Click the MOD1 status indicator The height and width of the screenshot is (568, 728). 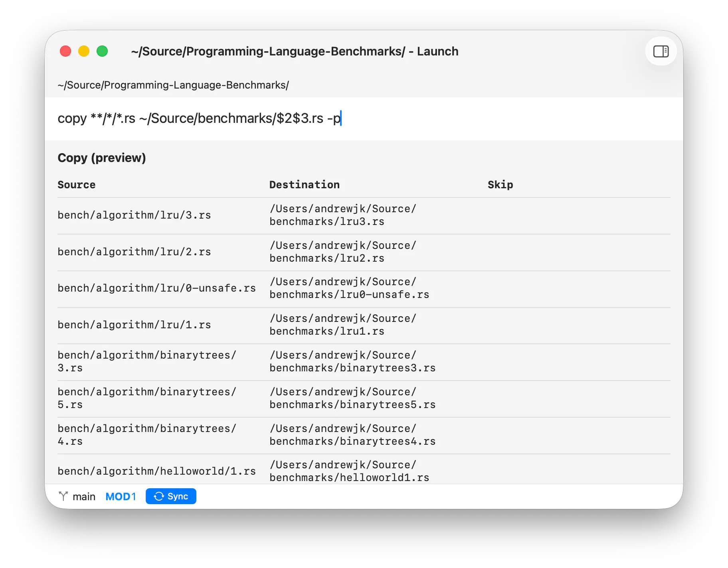coord(121,497)
